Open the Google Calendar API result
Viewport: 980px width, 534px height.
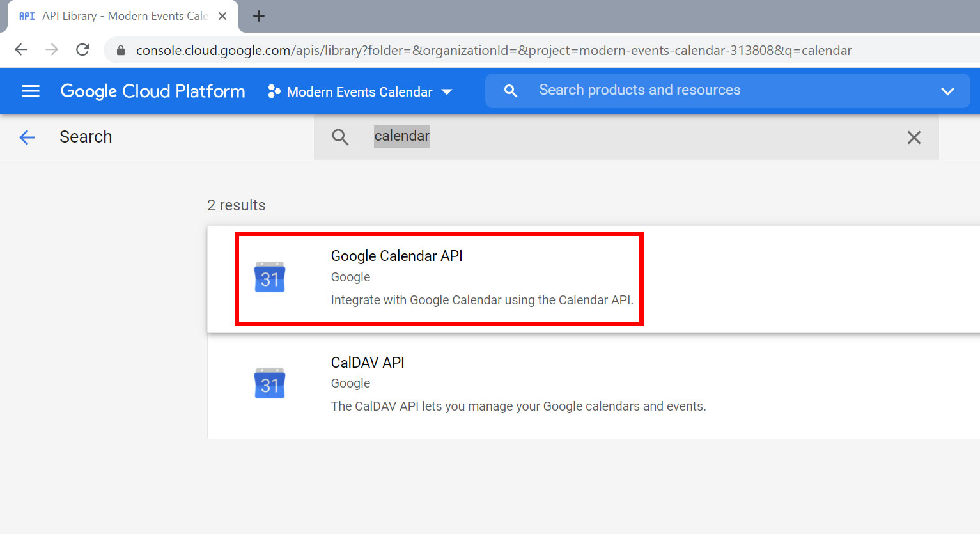[x=593, y=279]
